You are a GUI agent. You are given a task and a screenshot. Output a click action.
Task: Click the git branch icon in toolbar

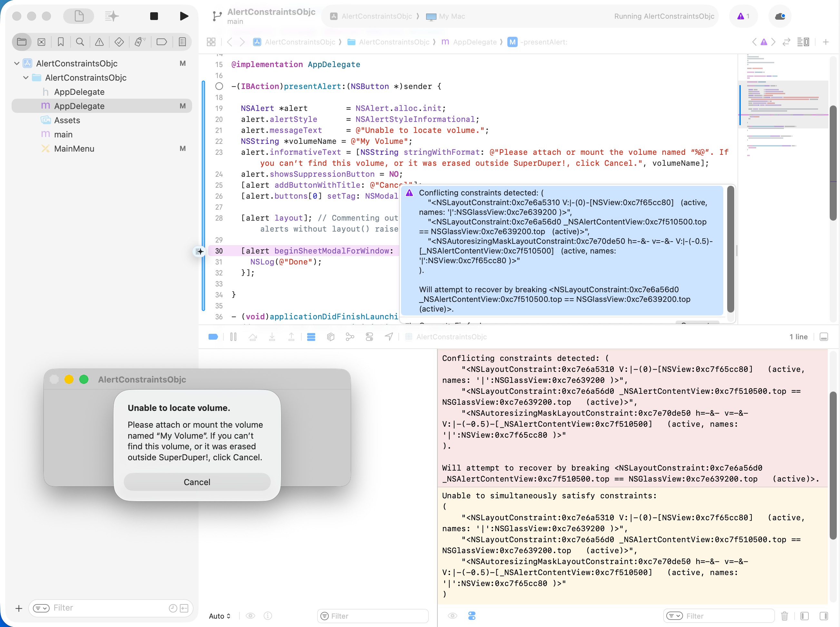pos(217,16)
